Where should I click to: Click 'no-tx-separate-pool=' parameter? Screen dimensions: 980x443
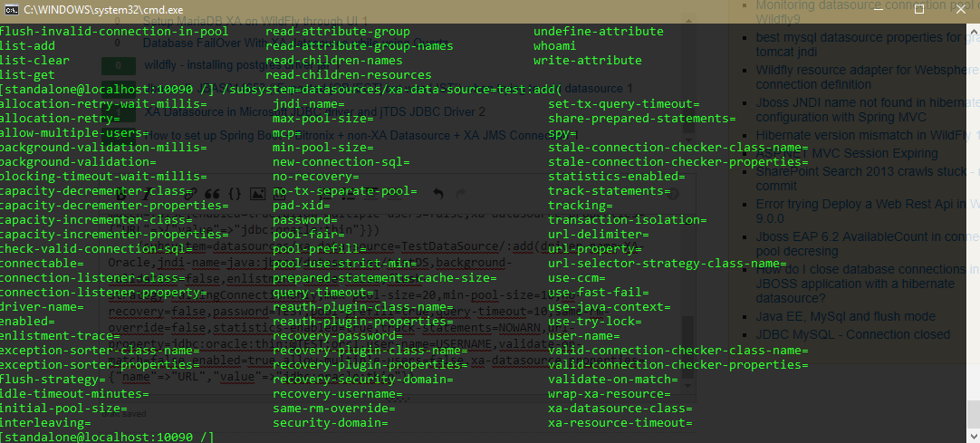[345, 190]
